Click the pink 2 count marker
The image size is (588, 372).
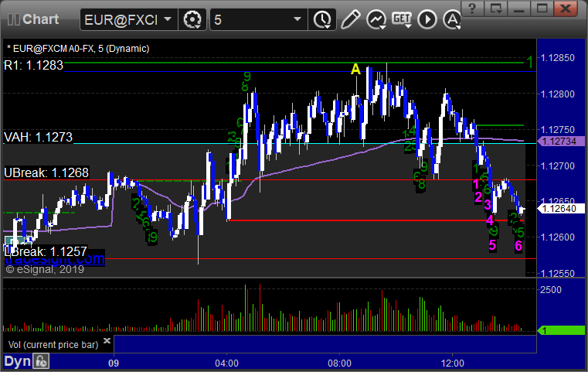click(478, 197)
